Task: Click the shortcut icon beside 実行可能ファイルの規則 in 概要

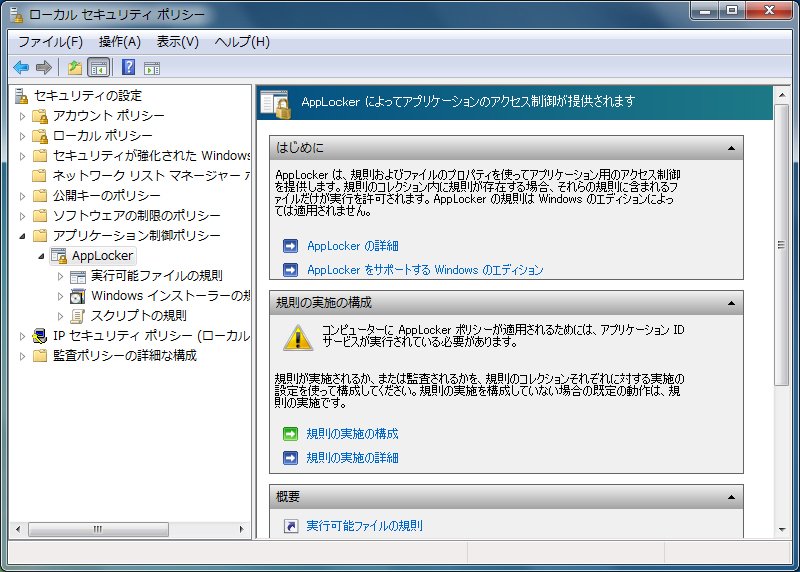Action: pyautogui.click(x=290, y=526)
